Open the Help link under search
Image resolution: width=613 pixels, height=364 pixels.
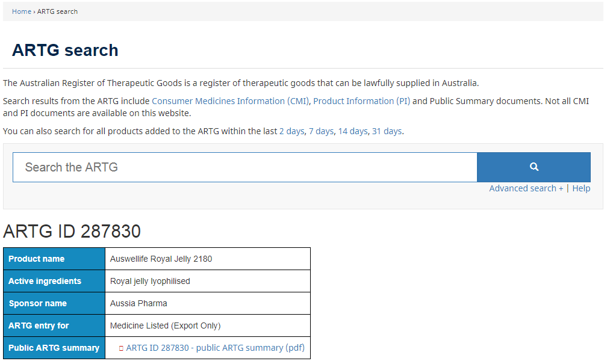point(581,188)
